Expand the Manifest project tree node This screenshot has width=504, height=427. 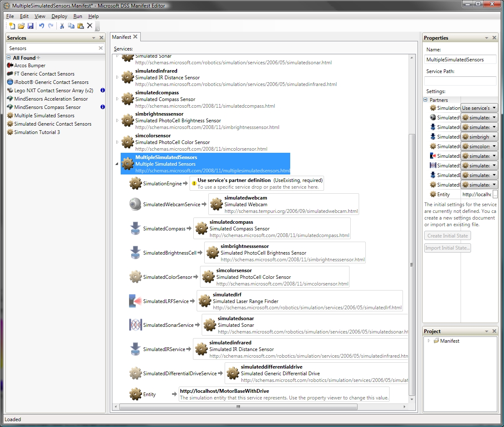tap(429, 341)
